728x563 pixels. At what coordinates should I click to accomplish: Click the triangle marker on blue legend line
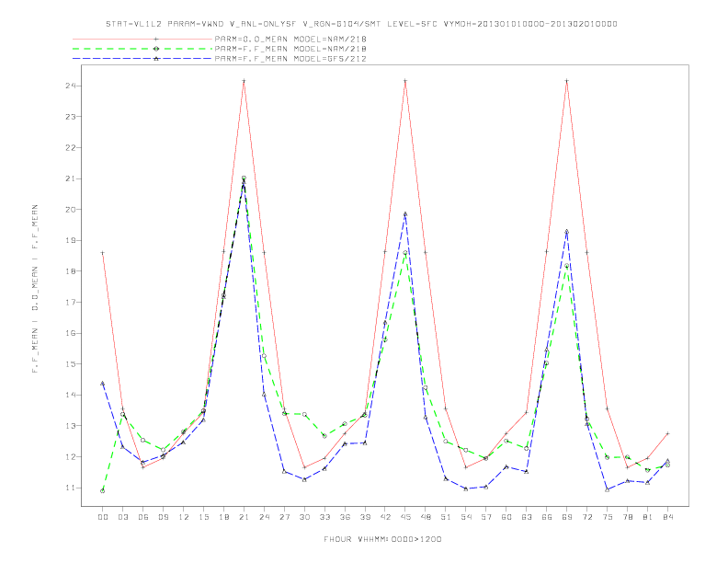[x=156, y=59]
